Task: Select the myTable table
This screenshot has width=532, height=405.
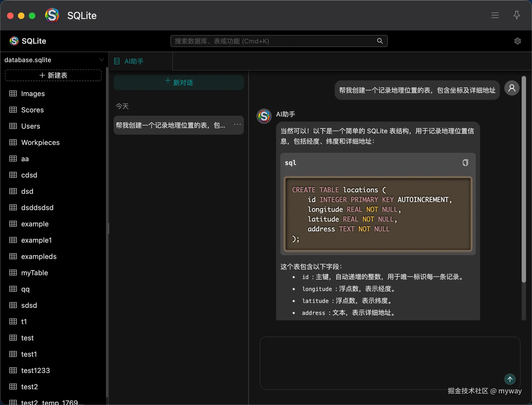Action: [35, 273]
